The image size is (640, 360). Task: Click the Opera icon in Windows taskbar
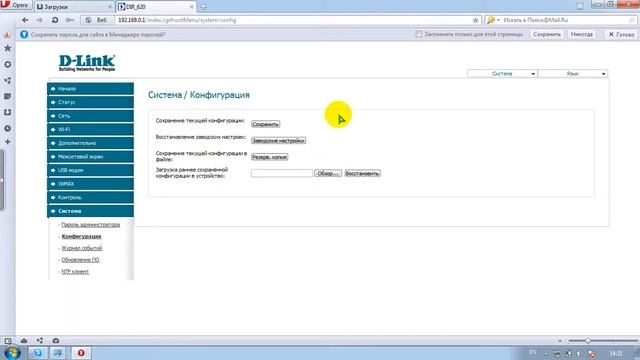[x=81, y=353]
